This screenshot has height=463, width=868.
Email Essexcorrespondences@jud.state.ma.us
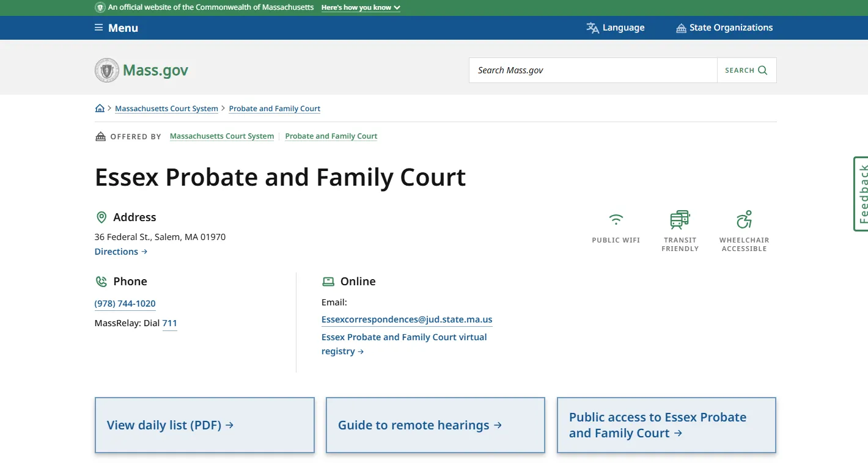tap(406, 319)
